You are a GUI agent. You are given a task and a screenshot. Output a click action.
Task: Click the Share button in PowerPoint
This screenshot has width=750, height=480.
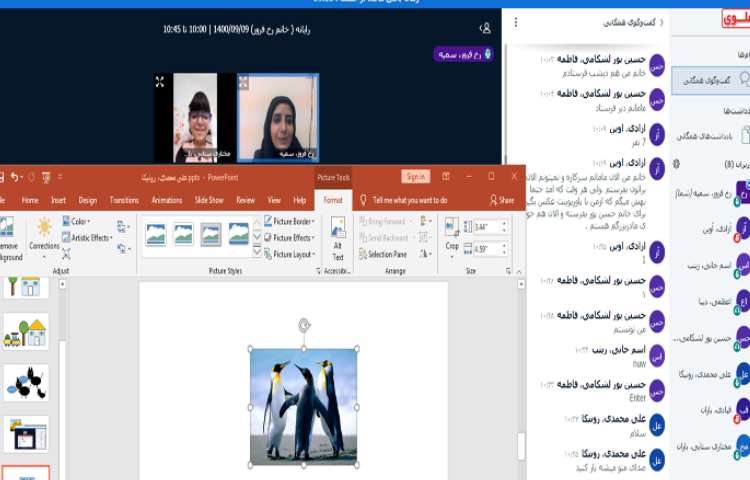502,200
